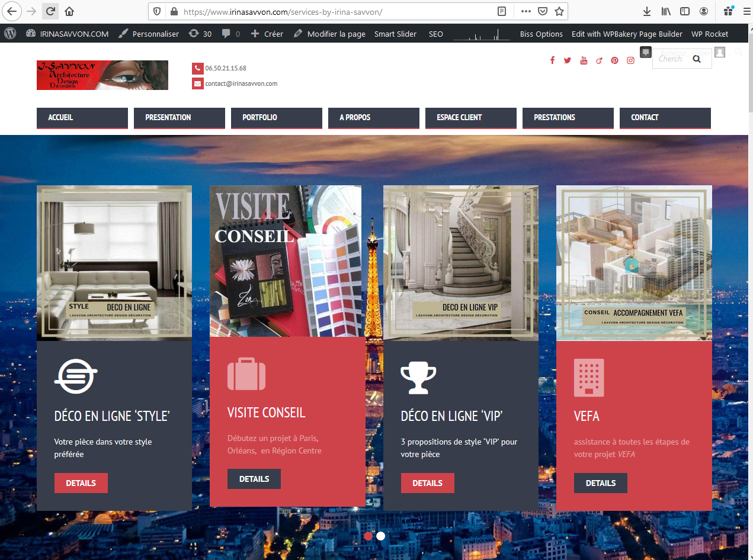The image size is (753, 560).
Task: Open the WordPress logo menu
Action: (10, 34)
